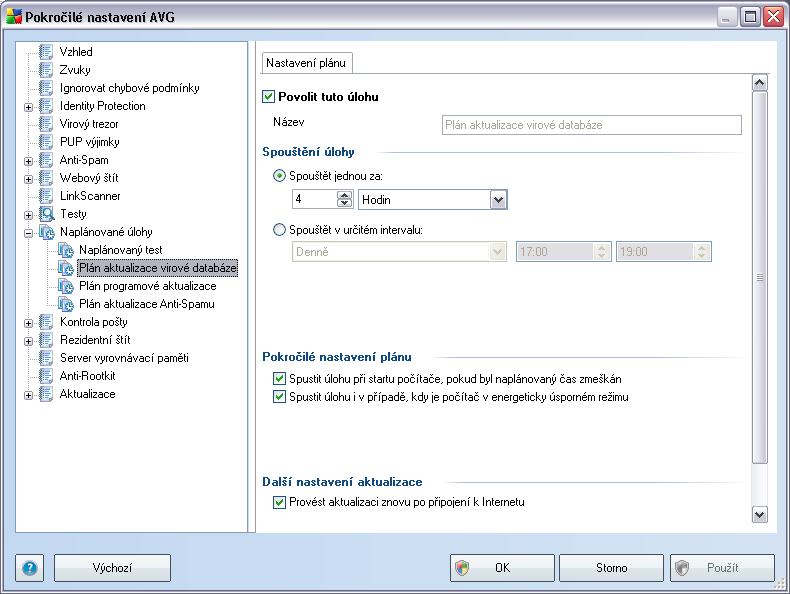Image resolution: width=790 pixels, height=594 pixels.
Task: Expand the Rezidentní štít node
Action: tap(29, 341)
